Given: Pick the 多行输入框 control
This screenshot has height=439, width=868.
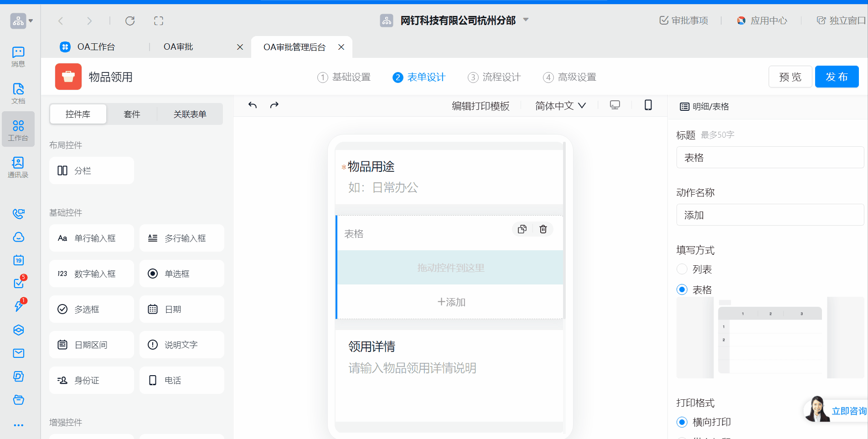Looking at the screenshot, I should [x=182, y=238].
